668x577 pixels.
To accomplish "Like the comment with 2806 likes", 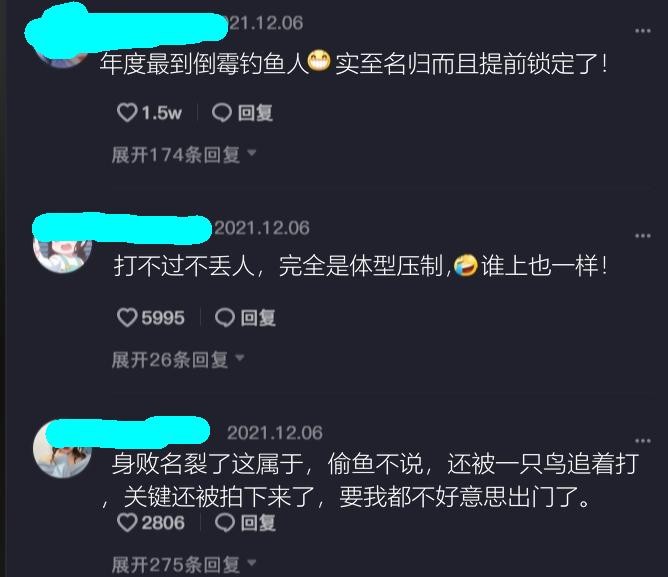I will coord(127,523).
